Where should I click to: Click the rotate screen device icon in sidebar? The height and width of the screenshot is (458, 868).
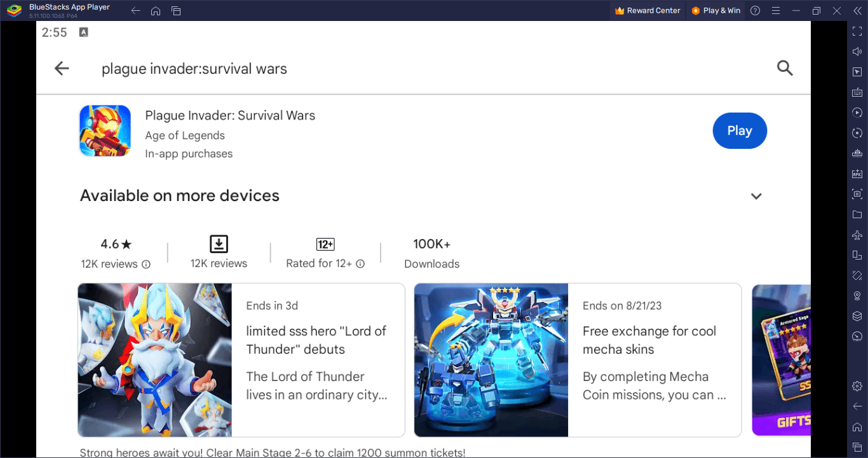(857, 255)
